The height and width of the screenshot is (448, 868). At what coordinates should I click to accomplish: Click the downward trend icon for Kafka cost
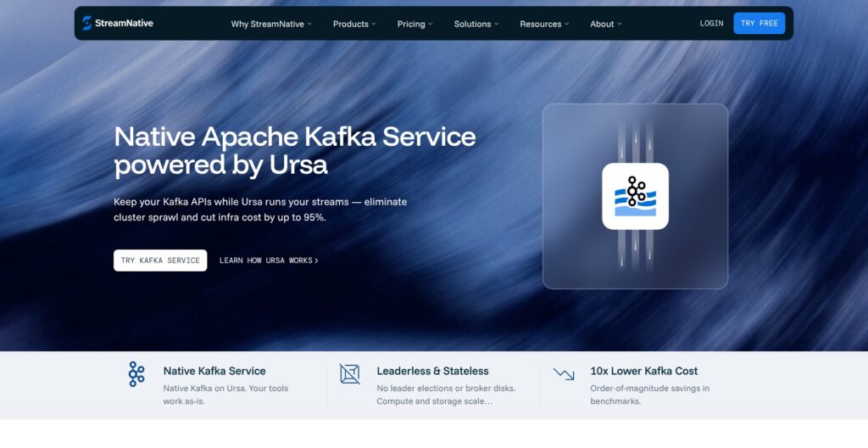click(564, 374)
